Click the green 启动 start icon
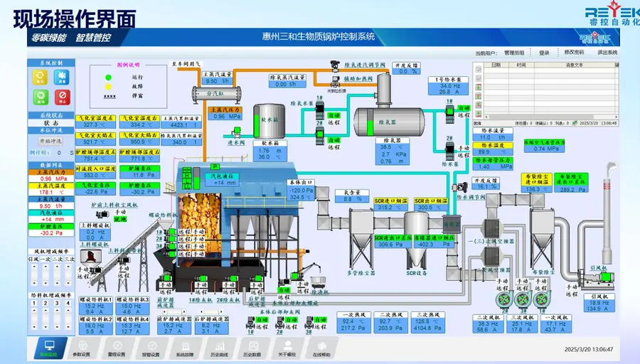Viewport: 640px width, 364px height. click(x=40, y=97)
